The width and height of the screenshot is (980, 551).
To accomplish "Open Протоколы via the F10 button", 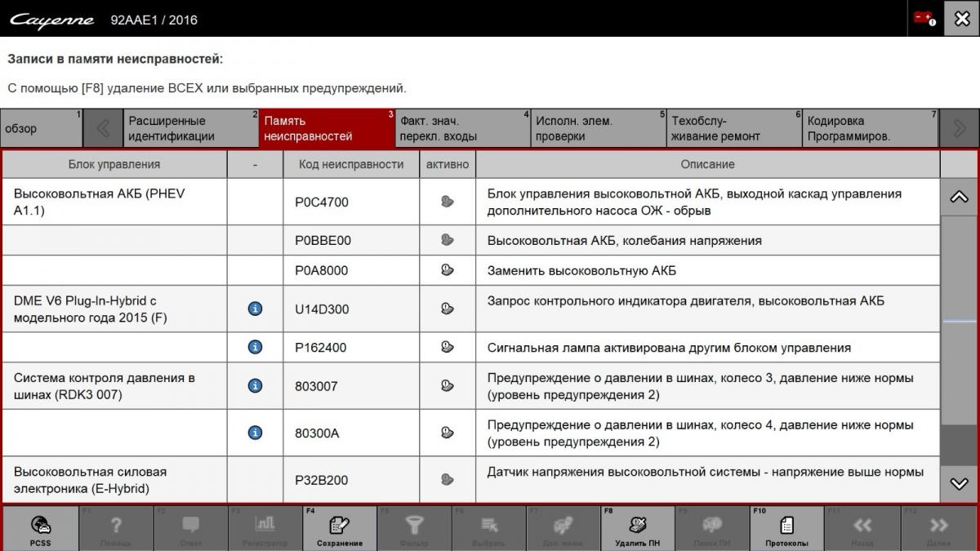I will point(786,529).
